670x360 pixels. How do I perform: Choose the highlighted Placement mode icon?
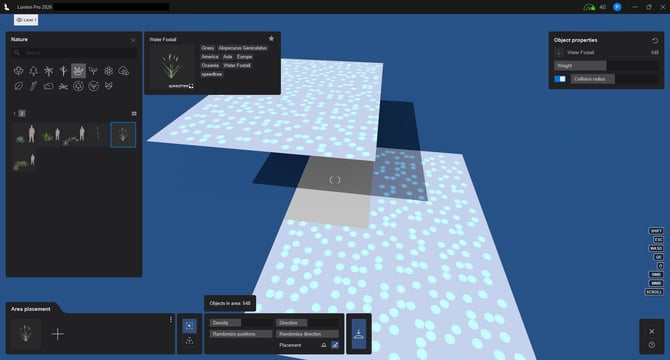[x=335, y=345]
